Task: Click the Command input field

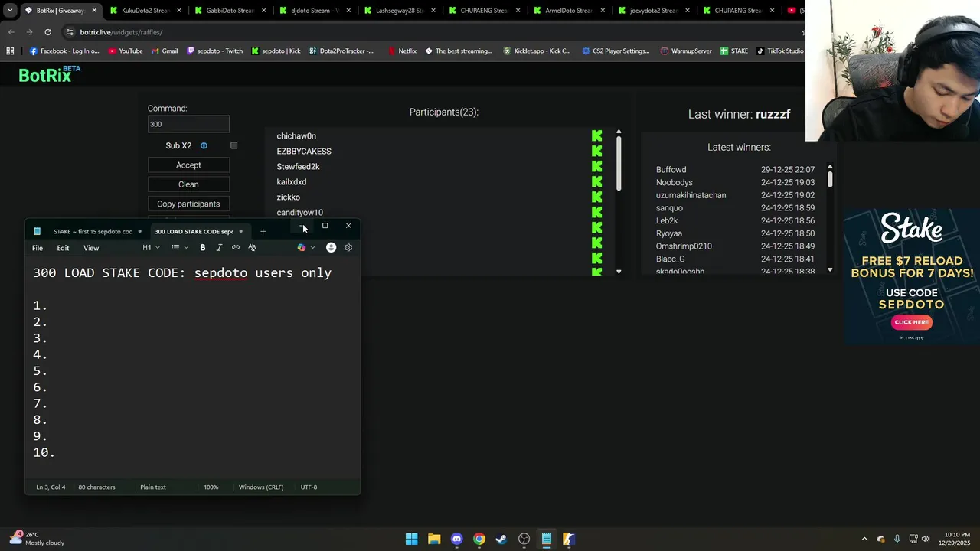Action: [188, 124]
